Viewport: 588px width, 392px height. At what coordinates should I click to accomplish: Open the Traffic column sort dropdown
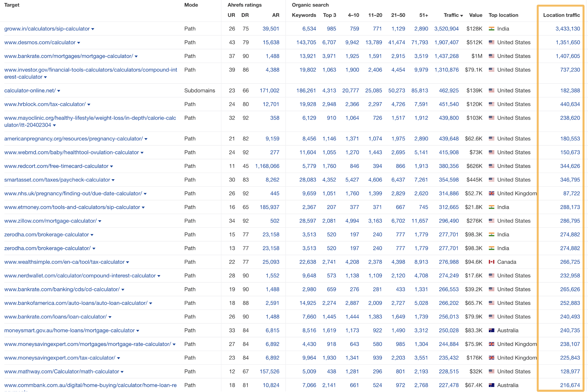(x=462, y=15)
